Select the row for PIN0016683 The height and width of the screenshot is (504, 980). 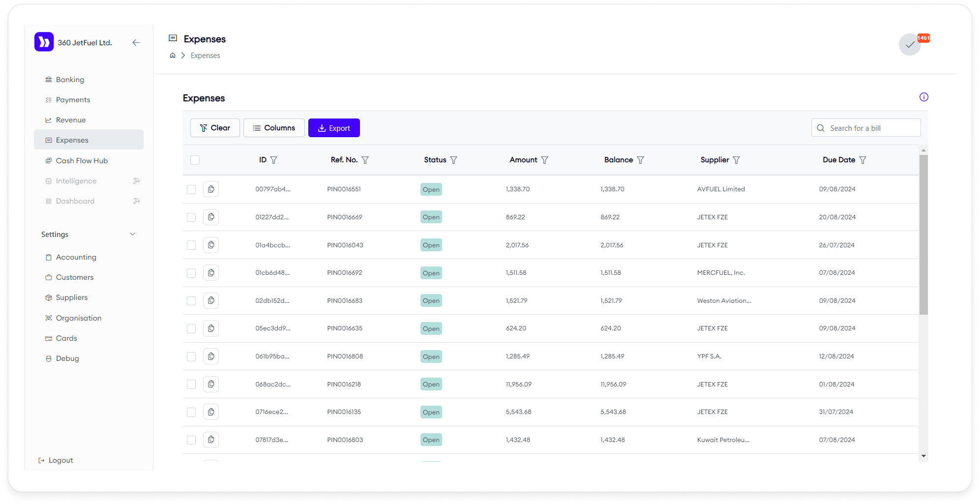point(191,301)
